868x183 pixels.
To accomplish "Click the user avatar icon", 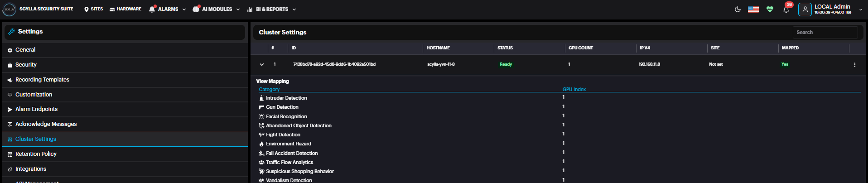I will [x=805, y=9].
